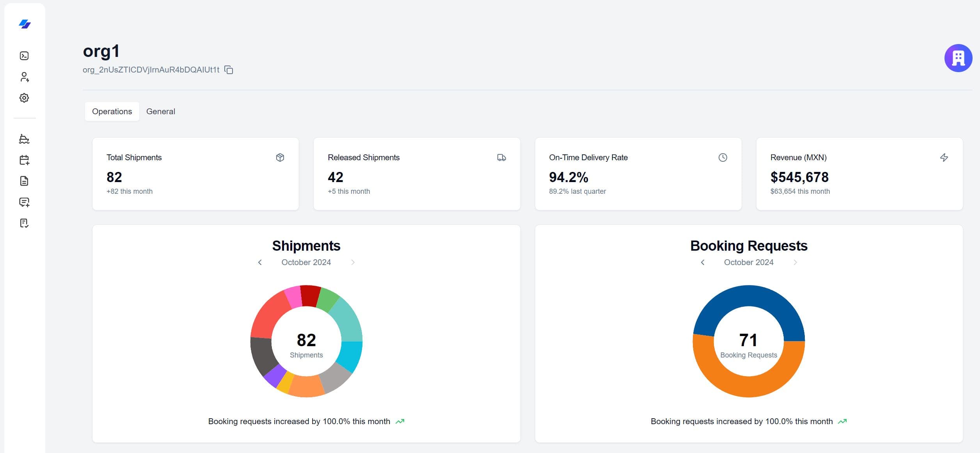
Task: Click the lightning icon on Revenue card
Action: tap(944, 157)
